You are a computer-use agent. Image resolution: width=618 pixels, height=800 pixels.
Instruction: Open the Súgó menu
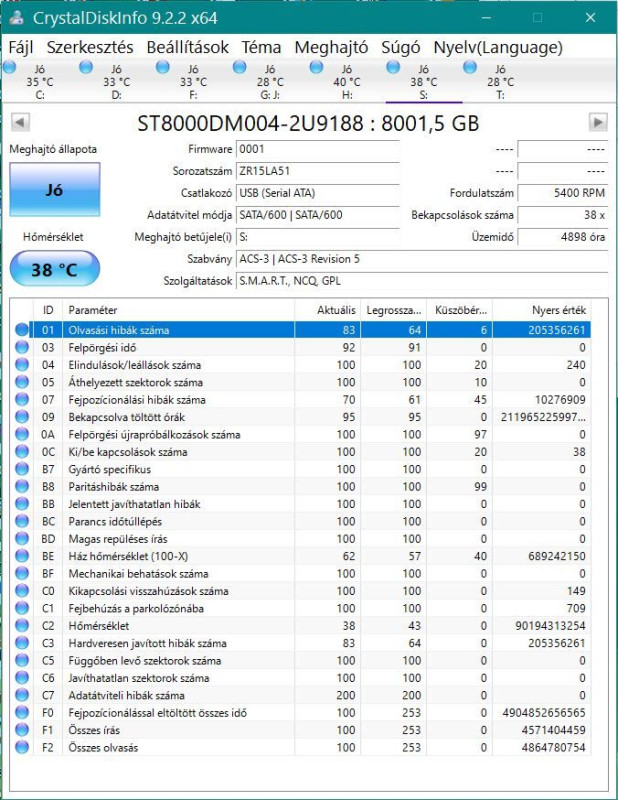(x=401, y=47)
